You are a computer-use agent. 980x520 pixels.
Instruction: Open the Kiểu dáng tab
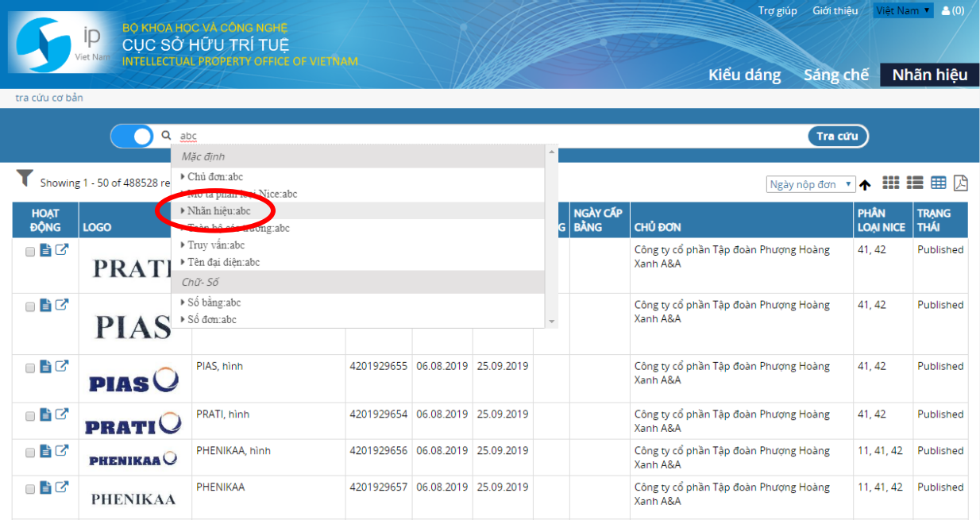(745, 75)
